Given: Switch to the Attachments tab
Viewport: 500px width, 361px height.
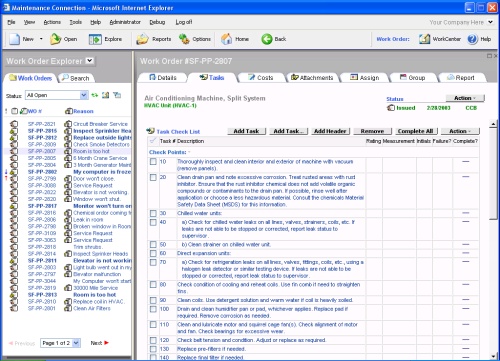Looking at the screenshot, I should click(312, 78).
